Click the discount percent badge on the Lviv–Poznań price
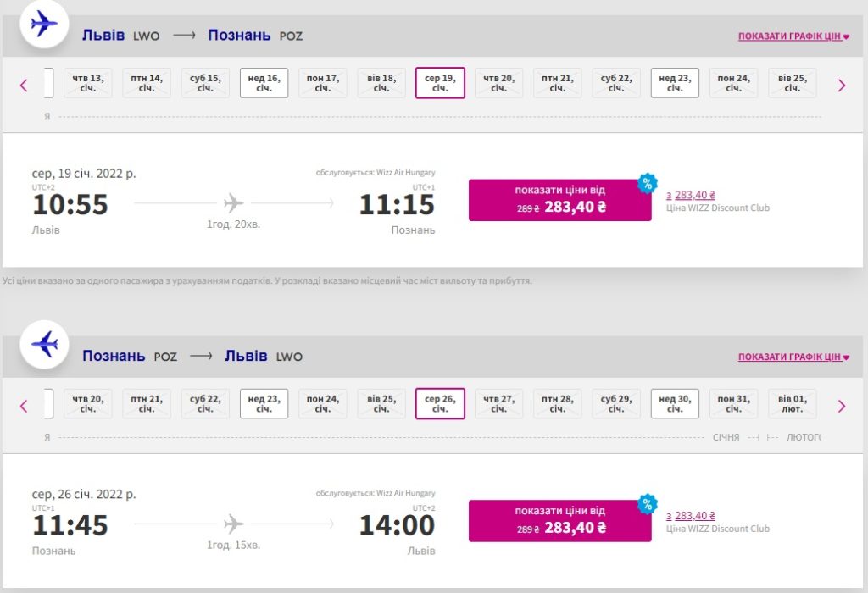The width and height of the screenshot is (868, 593). point(648,184)
